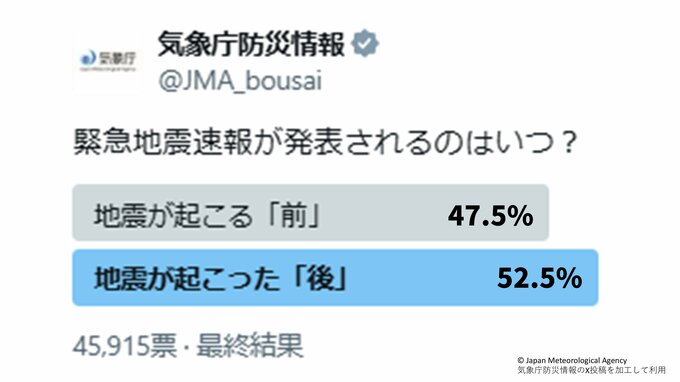
Task: Click the 緊急地震速報 words in the question
Action: (x=163, y=142)
